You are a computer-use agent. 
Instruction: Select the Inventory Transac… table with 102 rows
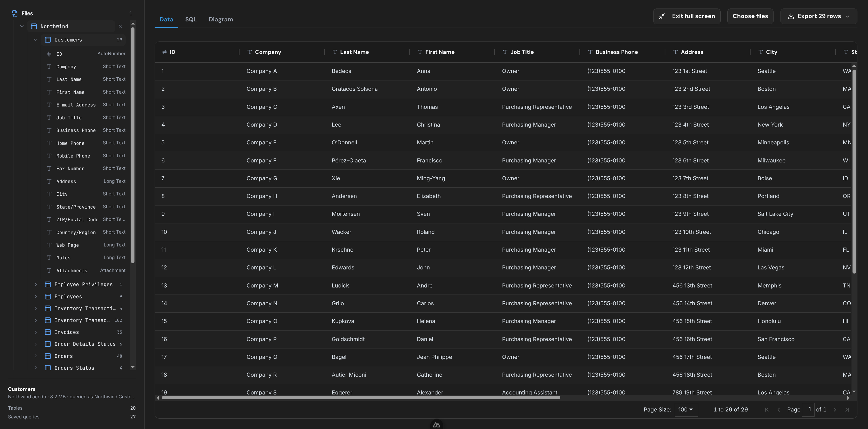pyautogui.click(x=83, y=320)
